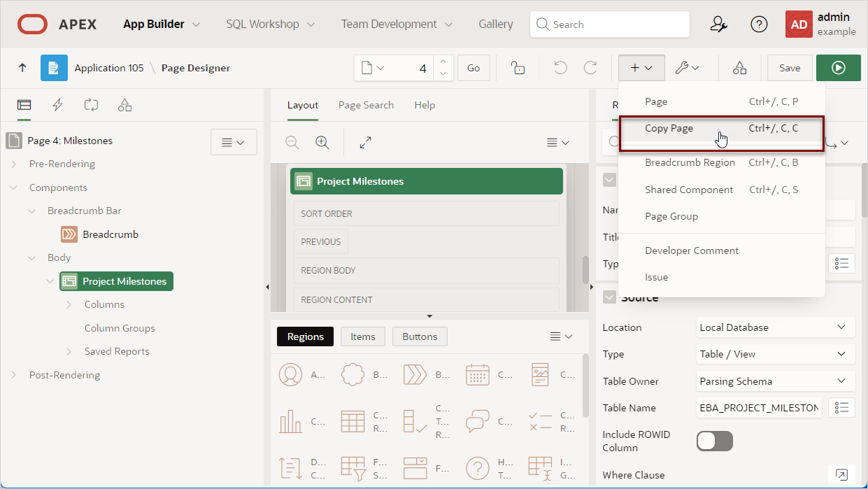Image resolution: width=868 pixels, height=489 pixels.
Task: Expand the Columns tree node
Action: (x=69, y=304)
